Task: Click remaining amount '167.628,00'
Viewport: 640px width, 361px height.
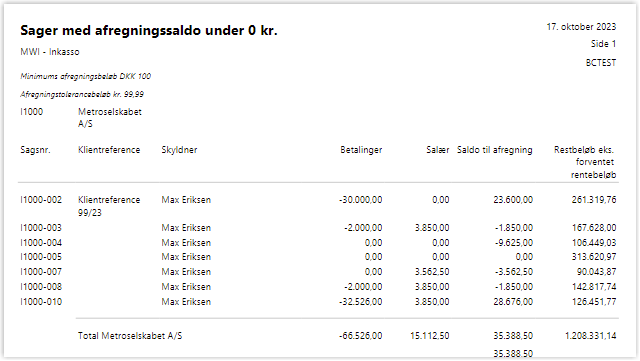Action: coord(594,227)
